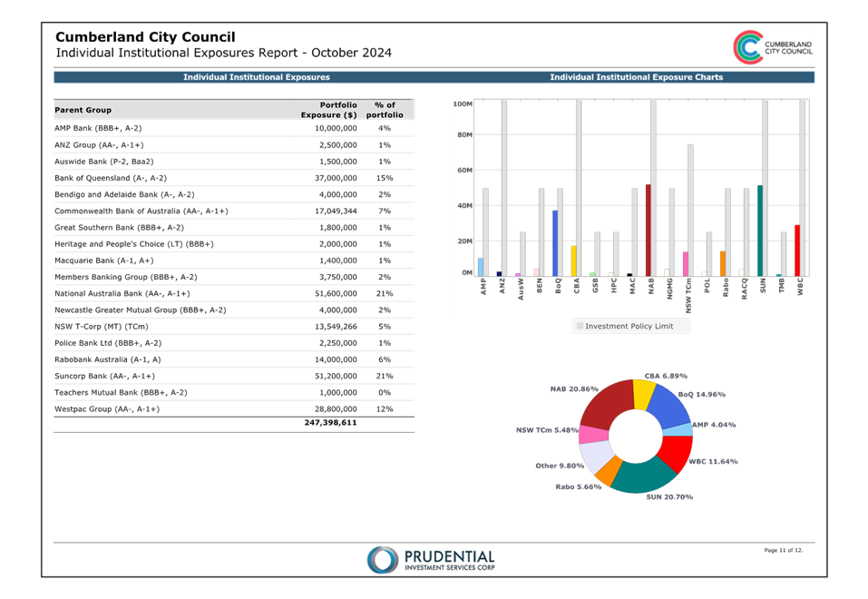The width and height of the screenshot is (868, 599).
Task: Click the exposure value 17,049,344
Action: tap(336, 211)
